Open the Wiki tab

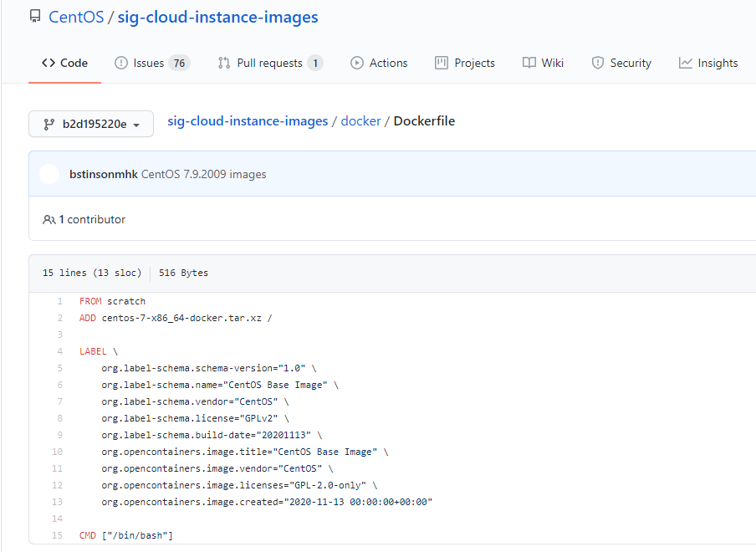coord(543,64)
